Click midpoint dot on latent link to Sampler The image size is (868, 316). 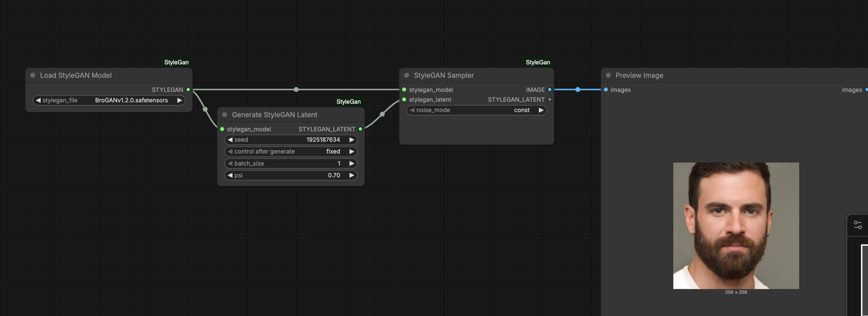point(382,114)
